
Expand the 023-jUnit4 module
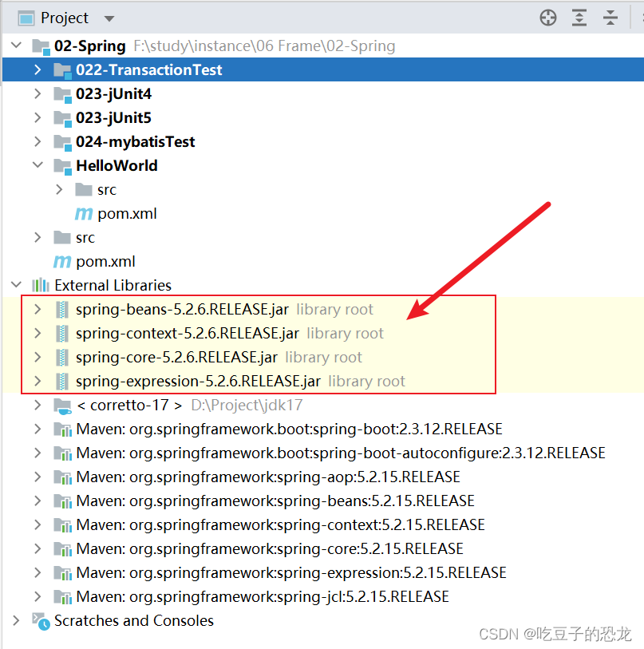pyautogui.click(x=38, y=93)
